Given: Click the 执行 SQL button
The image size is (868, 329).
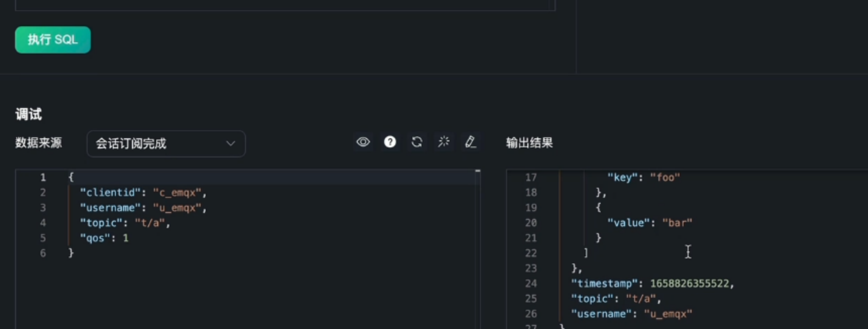Looking at the screenshot, I should point(53,40).
